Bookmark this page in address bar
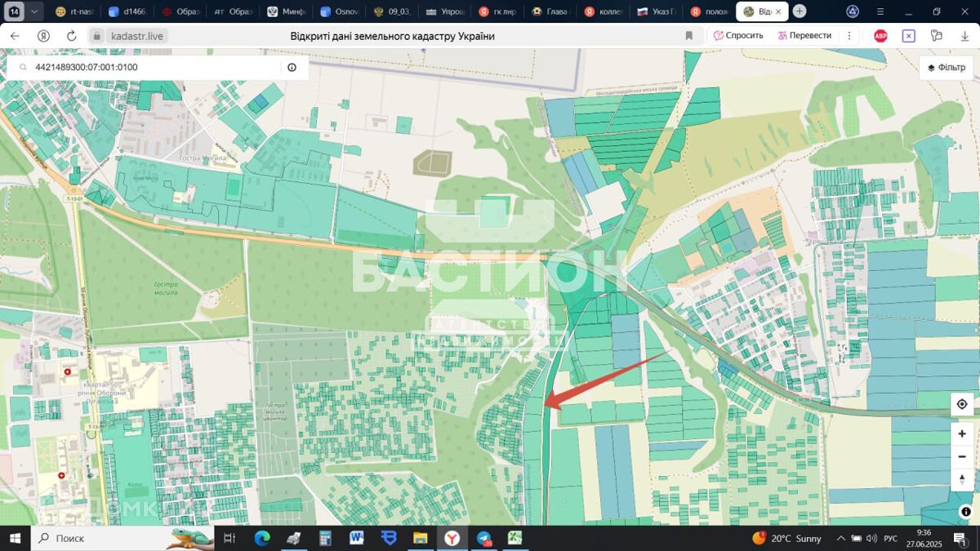980x551 pixels. (688, 36)
